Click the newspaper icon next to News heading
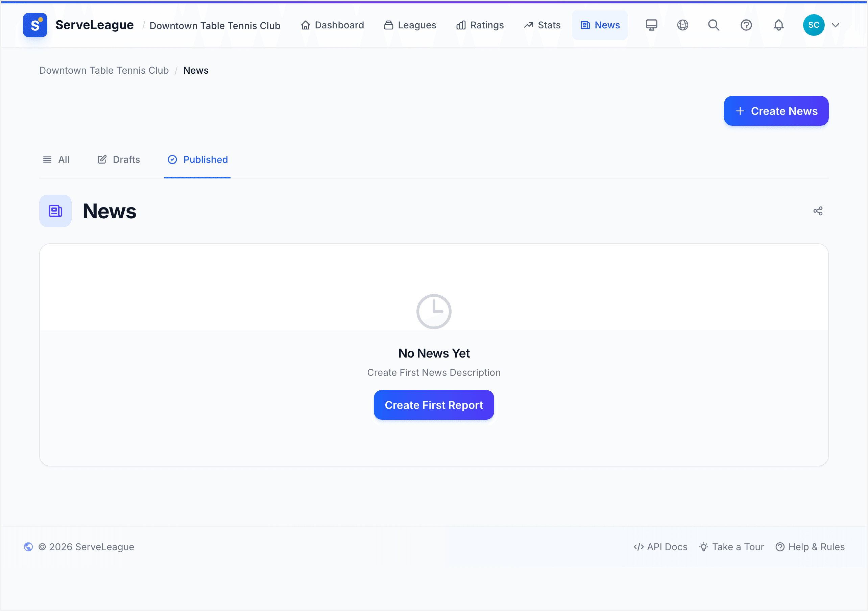Viewport: 868px width, 611px height. point(55,211)
